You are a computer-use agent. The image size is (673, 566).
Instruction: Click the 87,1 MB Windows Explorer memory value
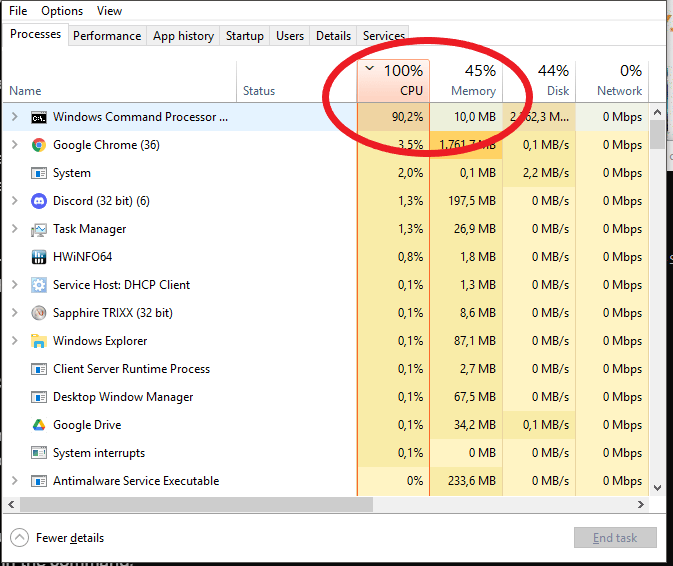click(475, 341)
